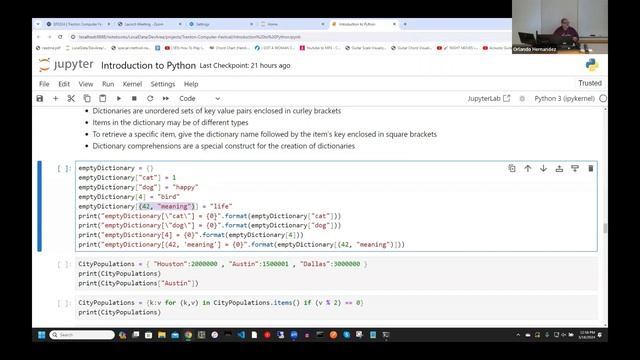Run the selected cell with play button

coord(119,98)
